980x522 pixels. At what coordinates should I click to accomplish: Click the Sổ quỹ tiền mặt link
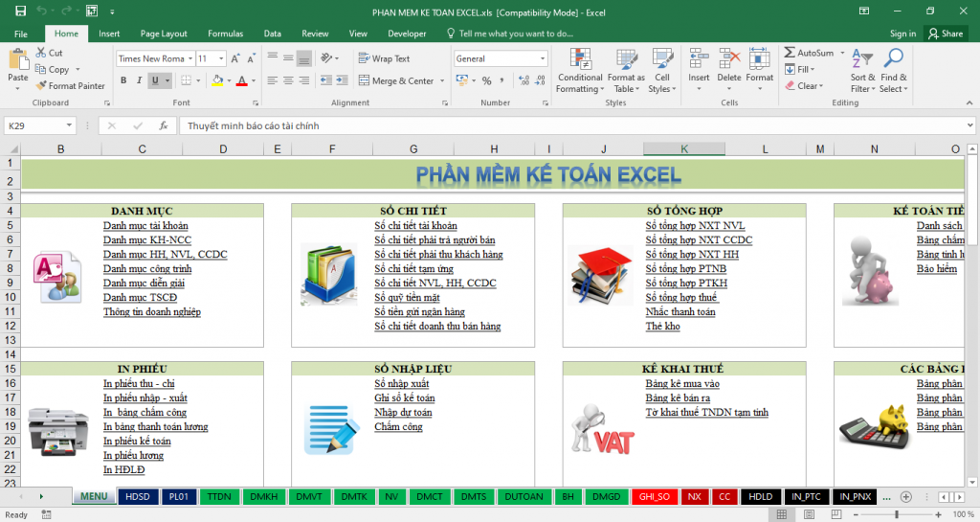[x=413, y=298]
